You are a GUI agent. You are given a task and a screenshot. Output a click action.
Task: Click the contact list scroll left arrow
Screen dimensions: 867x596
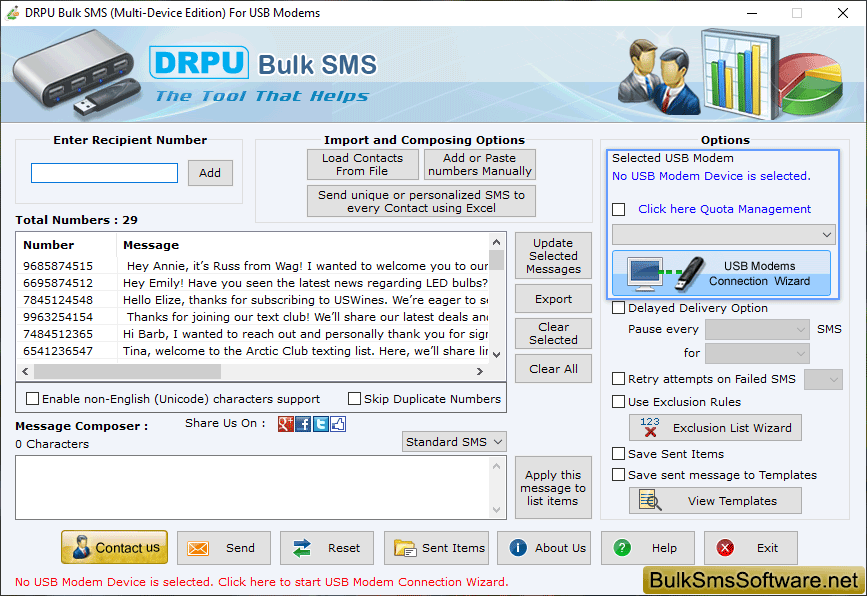point(25,372)
